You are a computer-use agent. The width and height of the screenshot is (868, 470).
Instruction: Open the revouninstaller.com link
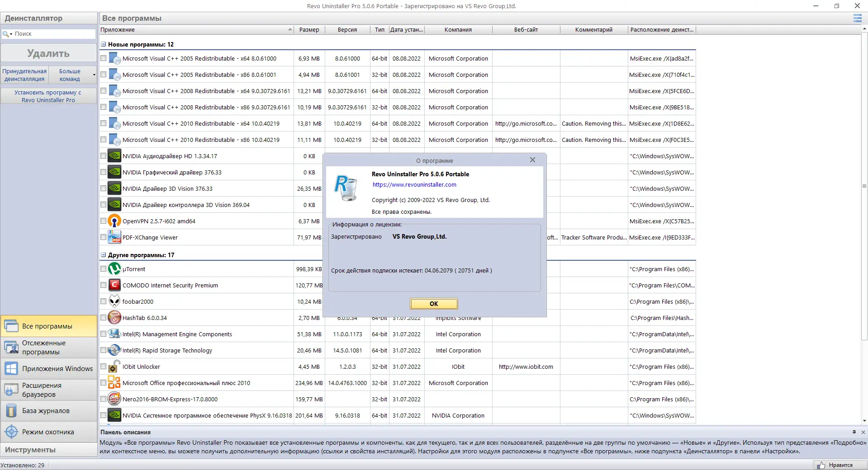pos(414,184)
